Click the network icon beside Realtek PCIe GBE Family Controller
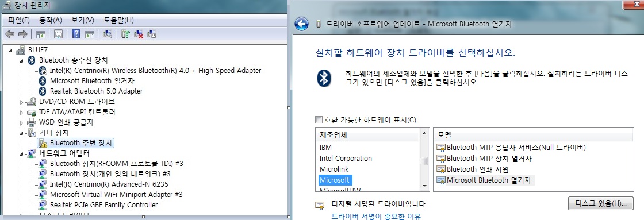Image resolution: width=644 pixels, height=220 pixels. tap(43, 204)
